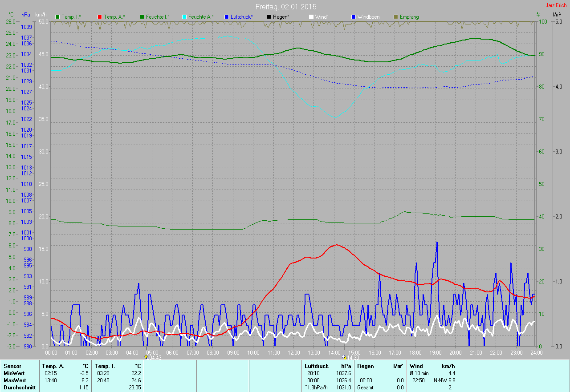Toggle the cyan Feuchte A. legend swatch
This screenshot has width=570, height=392.
coord(183,17)
